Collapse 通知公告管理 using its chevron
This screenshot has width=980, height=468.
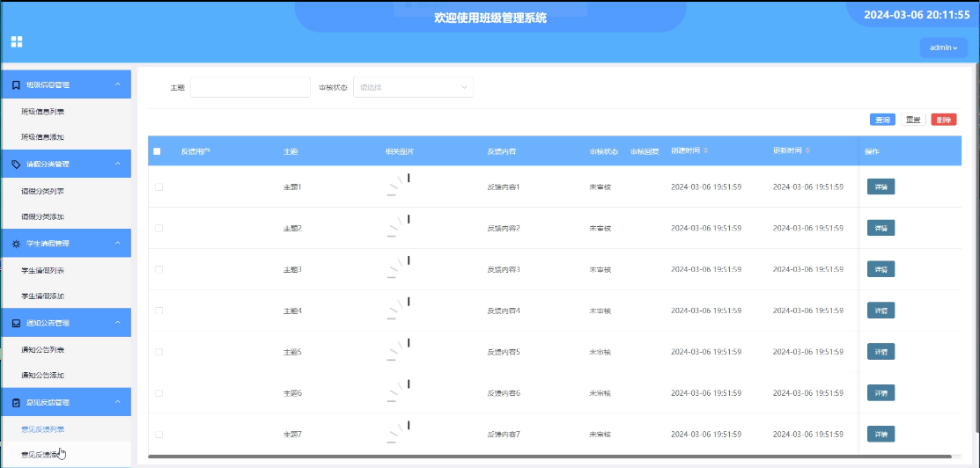click(x=117, y=323)
